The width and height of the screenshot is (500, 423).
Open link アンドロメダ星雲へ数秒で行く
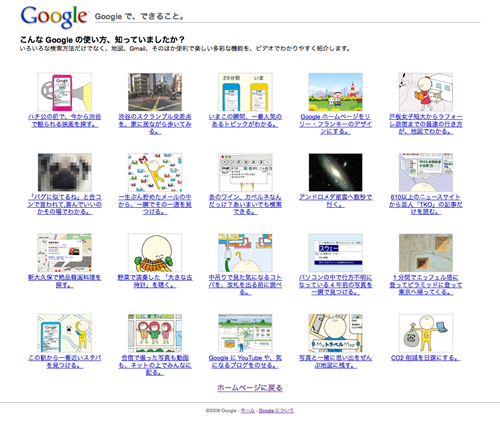(x=336, y=201)
